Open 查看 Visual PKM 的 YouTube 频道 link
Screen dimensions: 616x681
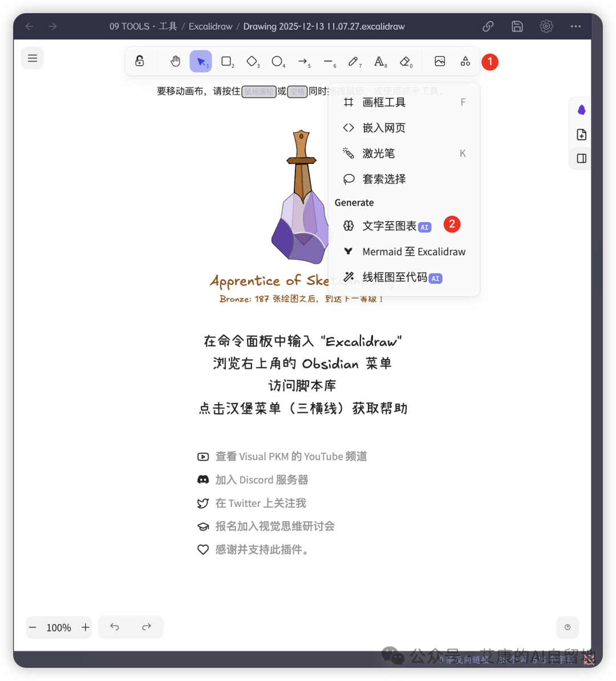282,457
